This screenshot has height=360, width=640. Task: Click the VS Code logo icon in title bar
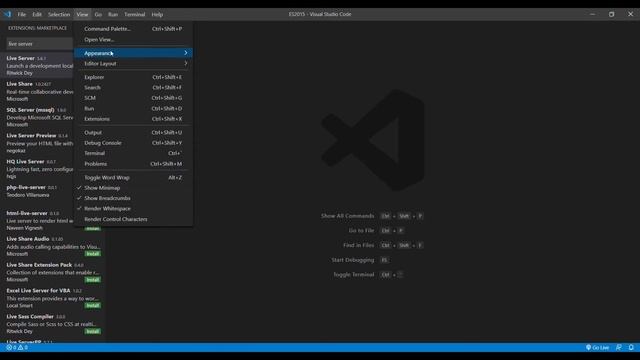tap(8, 14)
